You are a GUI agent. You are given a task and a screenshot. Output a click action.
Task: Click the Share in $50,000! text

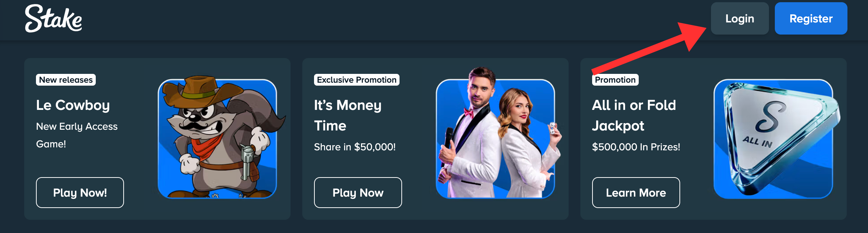tap(355, 147)
